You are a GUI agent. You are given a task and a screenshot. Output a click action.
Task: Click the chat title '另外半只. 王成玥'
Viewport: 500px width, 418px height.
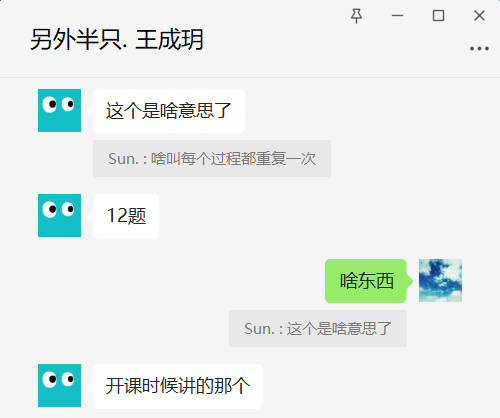pos(117,40)
